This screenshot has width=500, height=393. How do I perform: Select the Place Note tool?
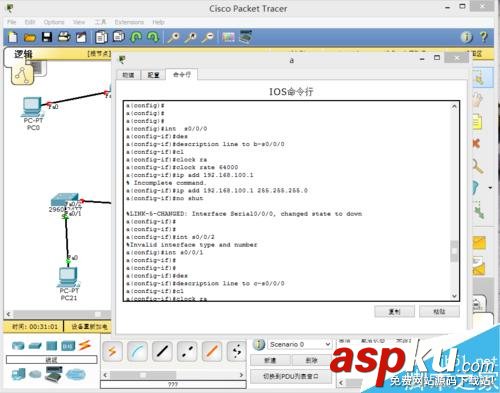point(477,122)
